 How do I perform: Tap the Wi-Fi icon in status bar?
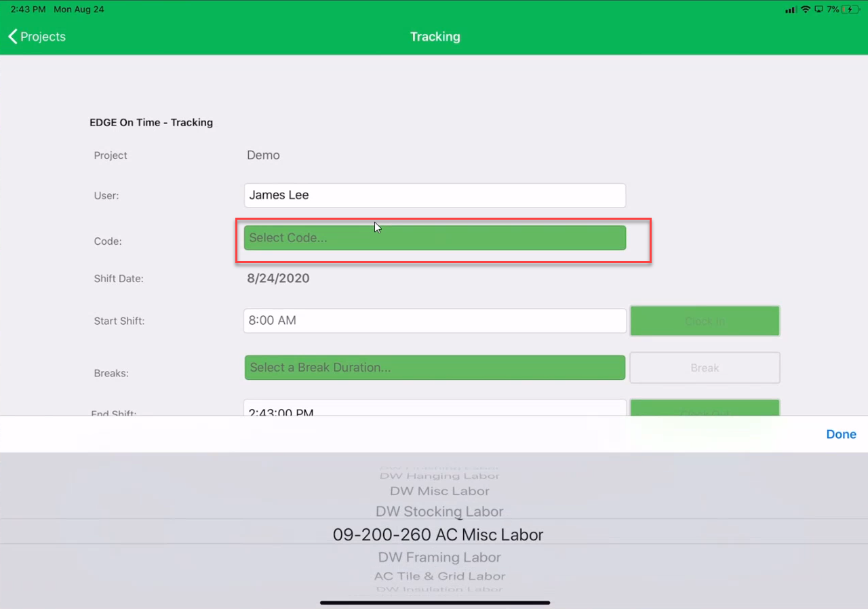[x=806, y=9]
